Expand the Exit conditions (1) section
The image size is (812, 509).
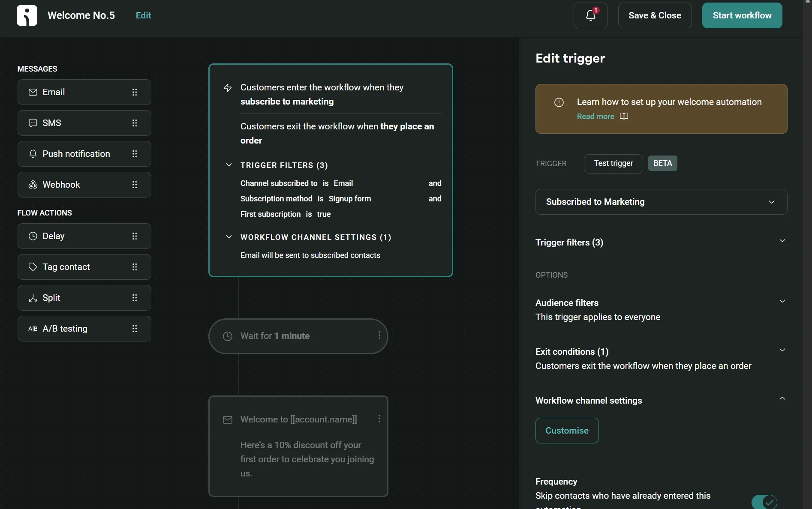782,350
